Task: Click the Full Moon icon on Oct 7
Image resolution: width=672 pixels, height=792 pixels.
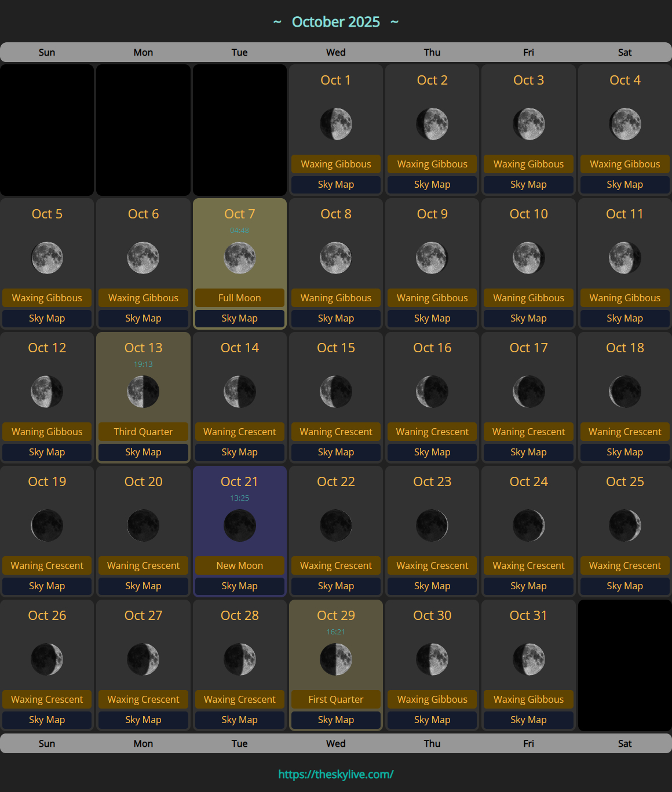Action: (239, 258)
